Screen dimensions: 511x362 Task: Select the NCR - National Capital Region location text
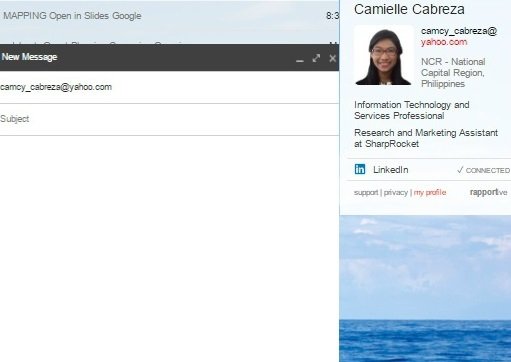click(453, 73)
